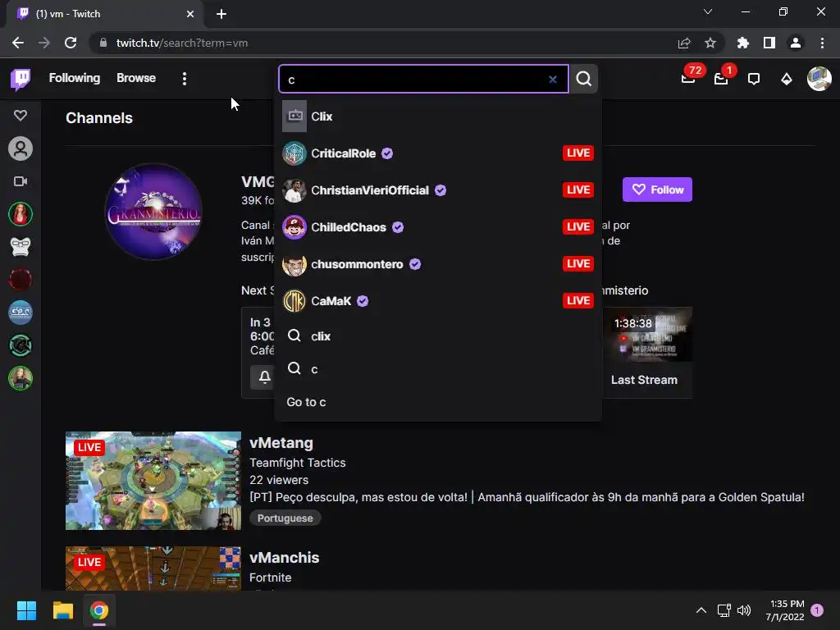Image resolution: width=840 pixels, height=630 pixels.
Task: Open notifications inbox with 1 badge
Action: click(722, 79)
